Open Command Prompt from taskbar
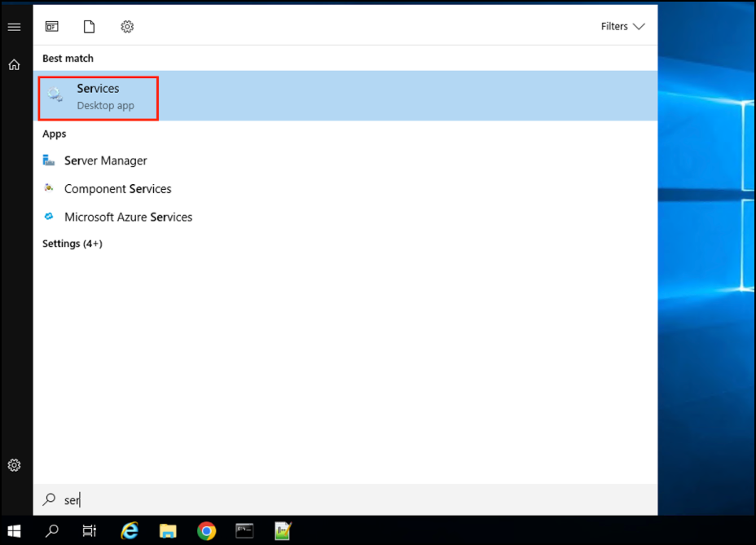756x545 pixels. tap(244, 531)
